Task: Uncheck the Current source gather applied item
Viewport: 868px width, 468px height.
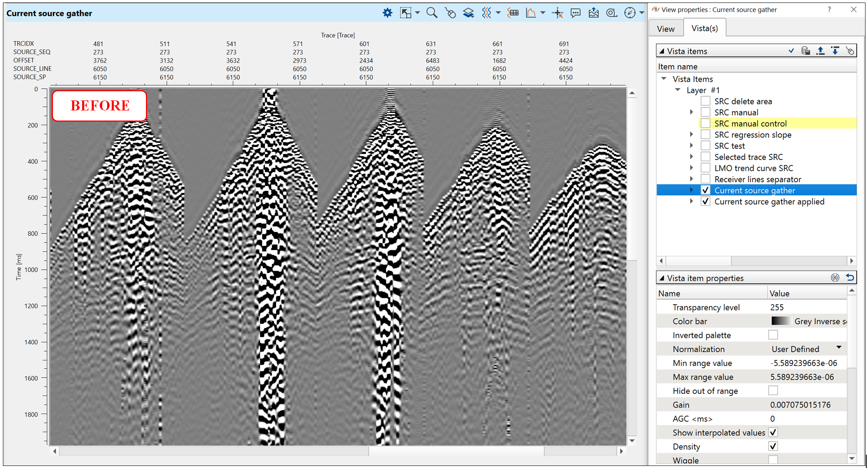Action: click(705, 202)
